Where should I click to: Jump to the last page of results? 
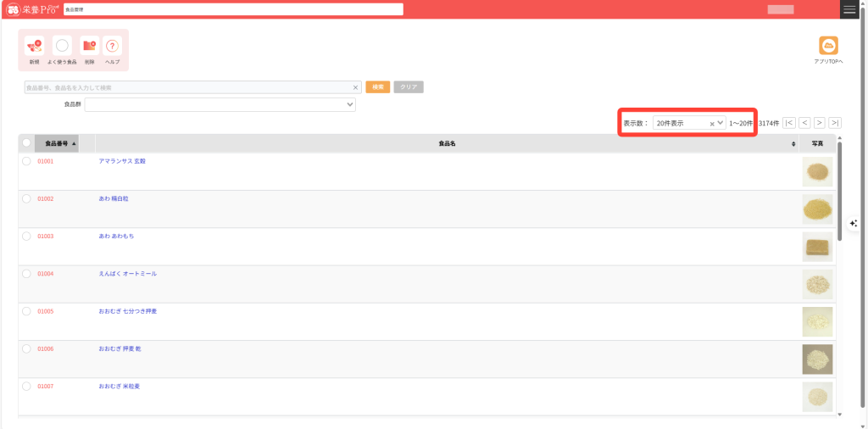[x=835, y=123]
